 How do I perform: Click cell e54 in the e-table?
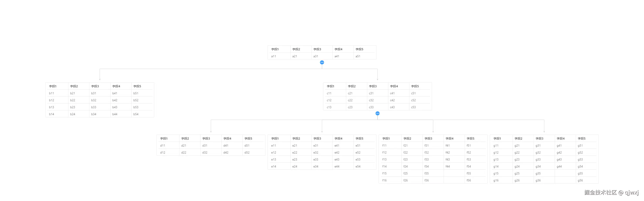pyautogui.click(x=358, y=166)
